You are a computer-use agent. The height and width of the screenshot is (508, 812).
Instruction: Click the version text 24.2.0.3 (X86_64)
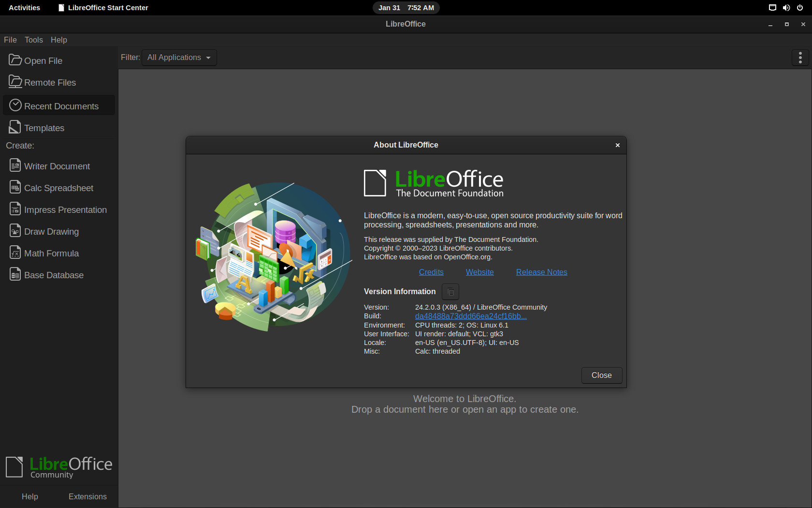443,307
